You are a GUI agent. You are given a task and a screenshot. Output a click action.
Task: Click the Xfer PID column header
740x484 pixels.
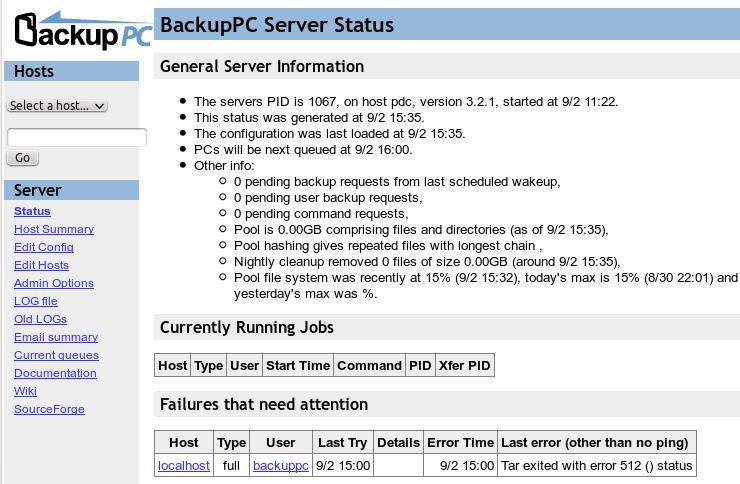(x=465, y=366)
